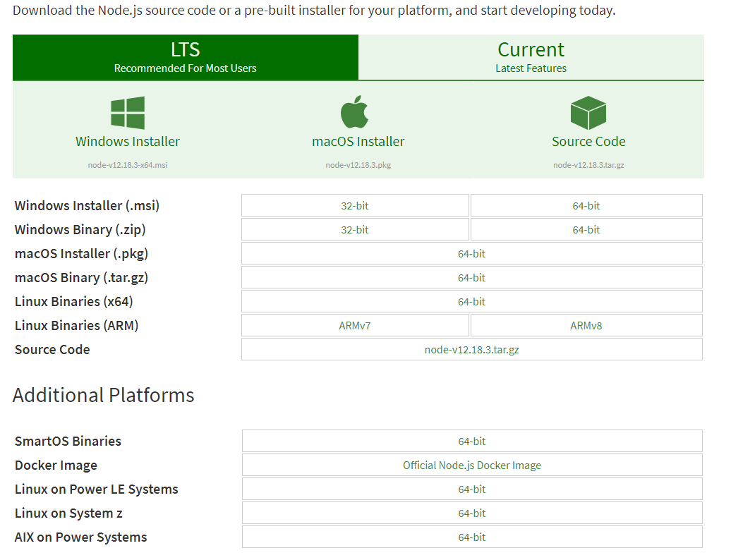Click the Linux on System z label

coord(68,513)
